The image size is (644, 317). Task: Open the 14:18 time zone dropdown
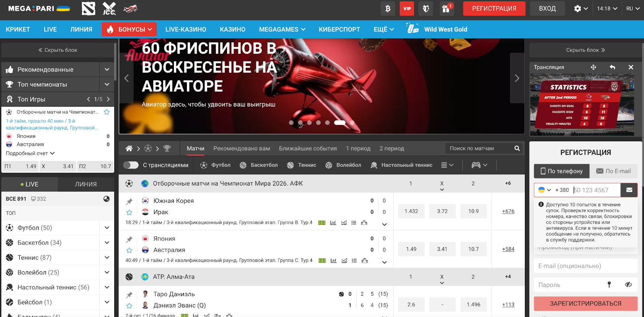[x=607, y=8]
